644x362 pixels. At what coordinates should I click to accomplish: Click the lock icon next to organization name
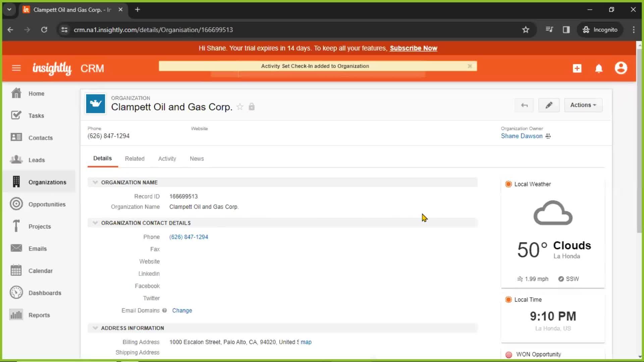point(252,107)
